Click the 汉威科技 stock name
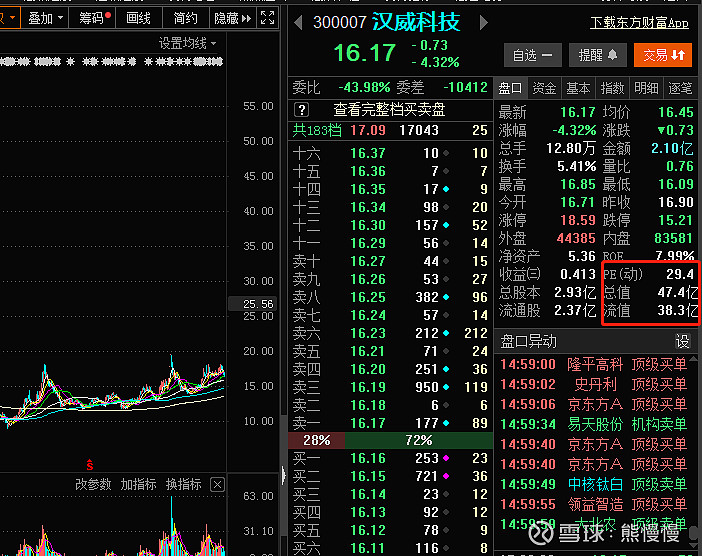Image resolution: width=702 pixels, height=556 pixels. [x=416, y=22]
